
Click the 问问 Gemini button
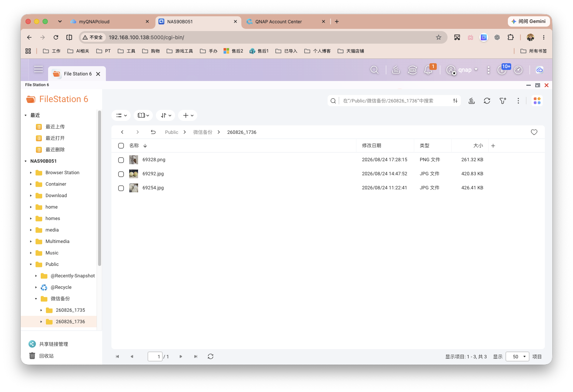click(528, 21)
